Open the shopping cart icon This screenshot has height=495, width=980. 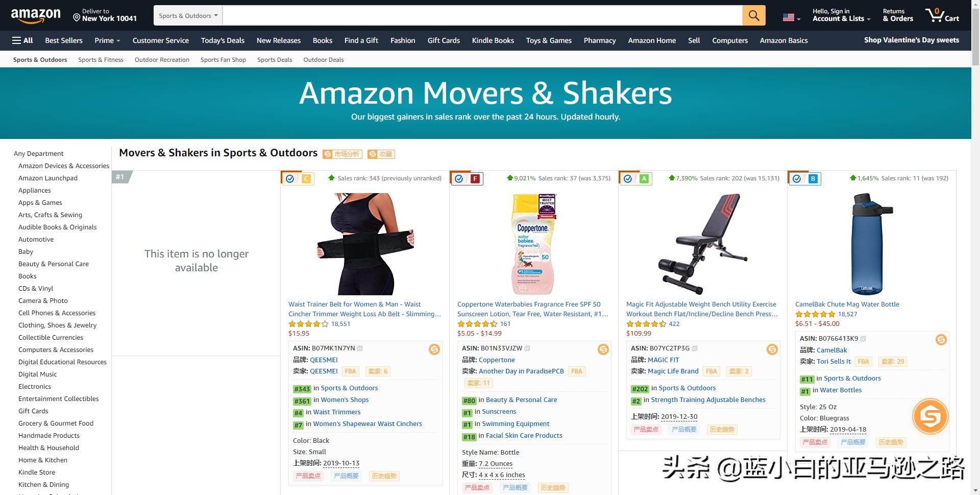click(942, 15)
